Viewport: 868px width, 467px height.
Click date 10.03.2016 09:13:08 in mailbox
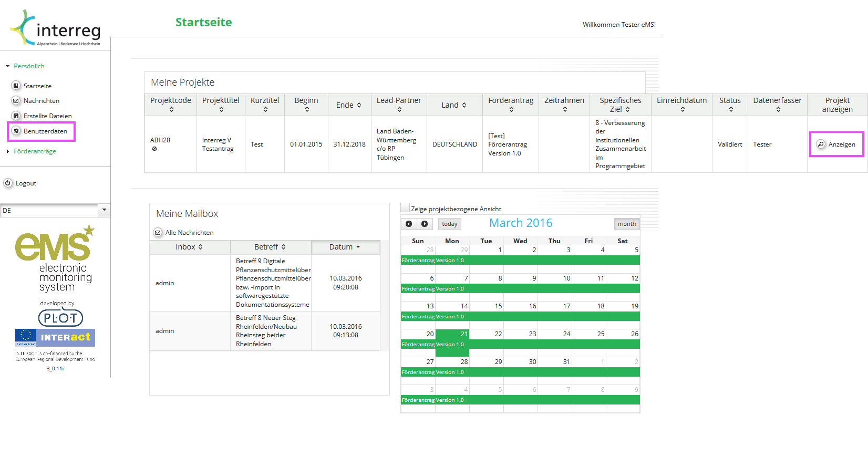346,331
